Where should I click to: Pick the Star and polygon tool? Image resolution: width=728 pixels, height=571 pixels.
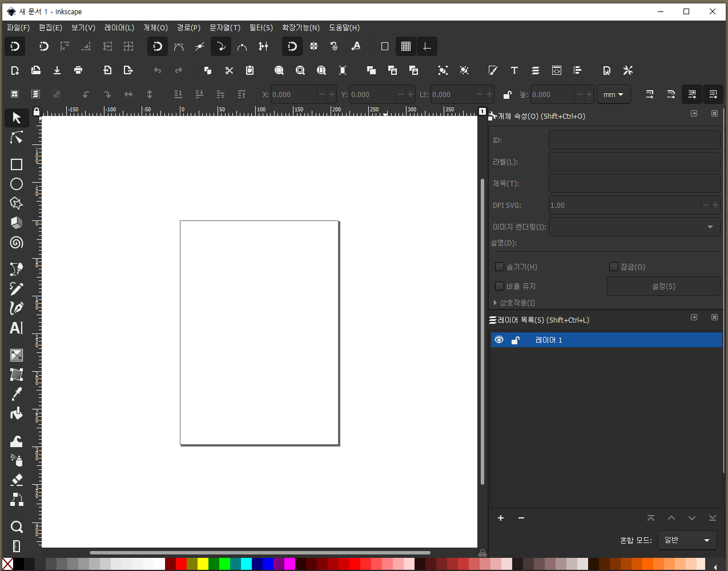(17, 203)
